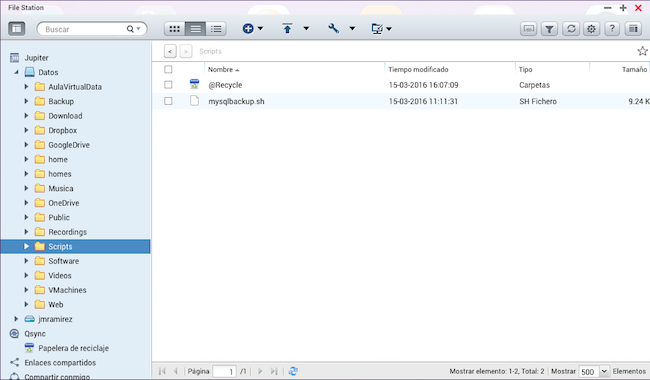Click the mysqlbackup.sh file icon
The width and height of the screenshot is (650, 380).
(194, 101)
